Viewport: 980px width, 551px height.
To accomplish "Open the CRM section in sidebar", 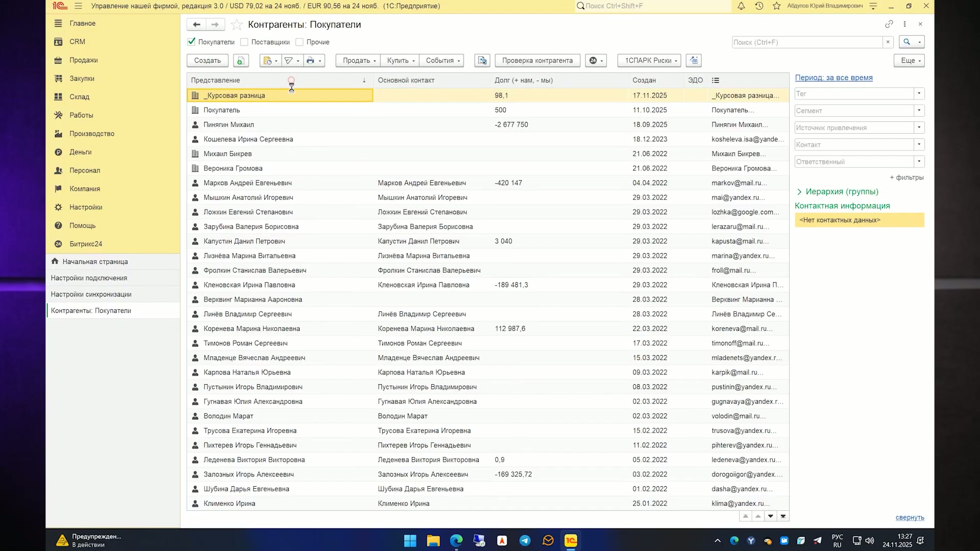I will point(77,42).
